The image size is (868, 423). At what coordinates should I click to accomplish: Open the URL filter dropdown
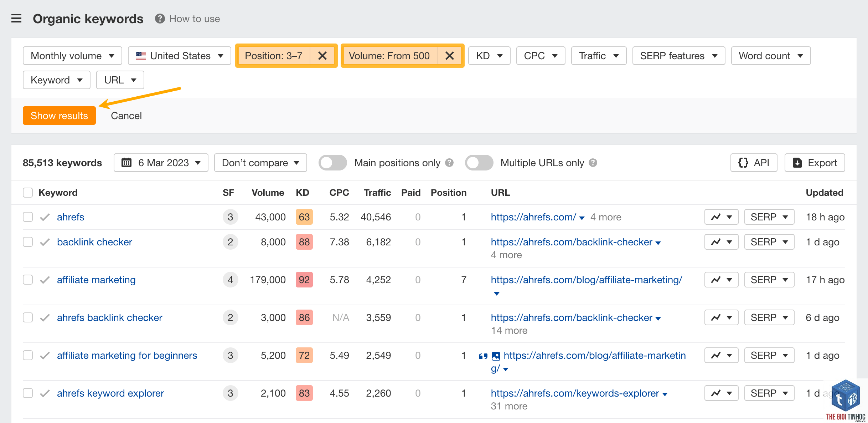click(x=120, y=80)
